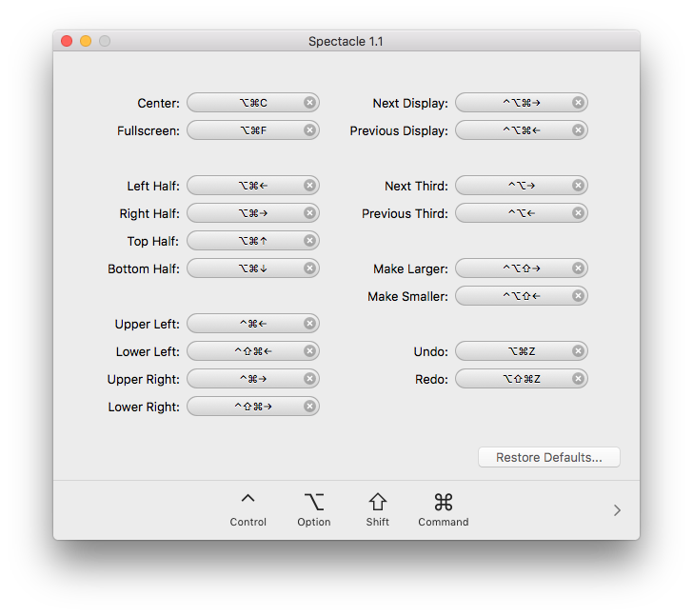This screenshot has height=616, width=693.
Task: Clear the Undo shortcut x icon
Action: point(578,351)
